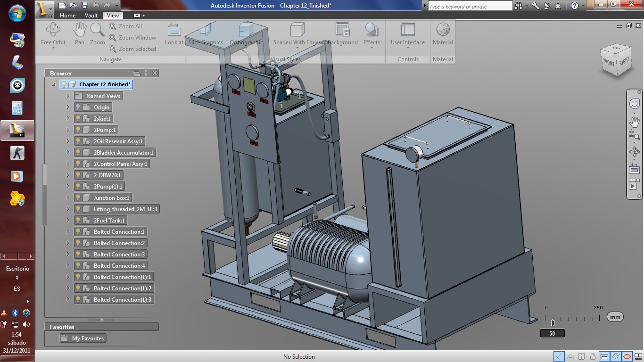
Task: Select the Pan hand on the navigation bar
Action: tap(635, 122)
